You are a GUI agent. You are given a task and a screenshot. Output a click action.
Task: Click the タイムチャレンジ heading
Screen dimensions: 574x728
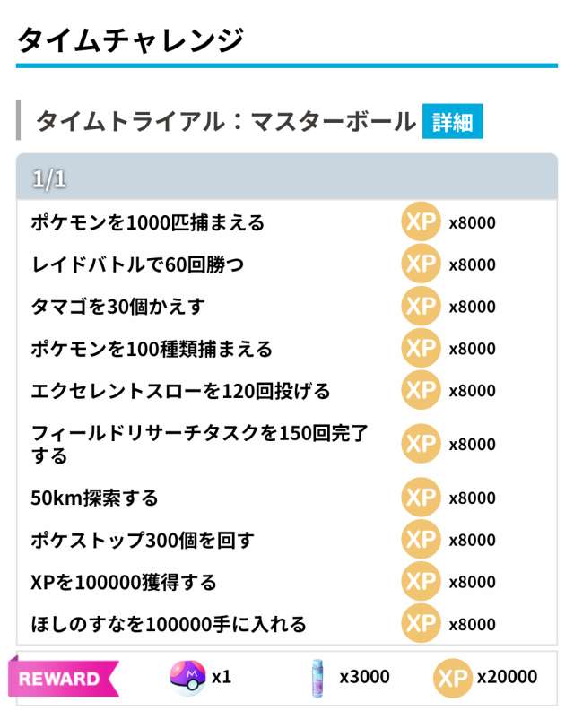tap(131, 39)
